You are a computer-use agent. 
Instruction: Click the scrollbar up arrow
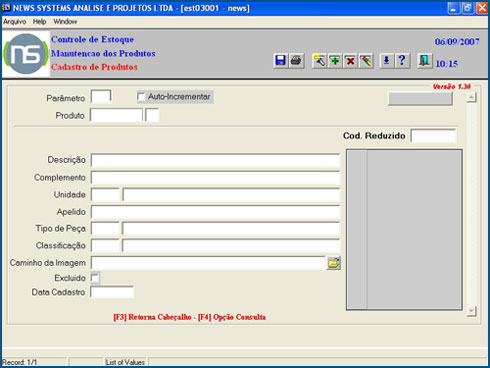[x=471, y=97]
